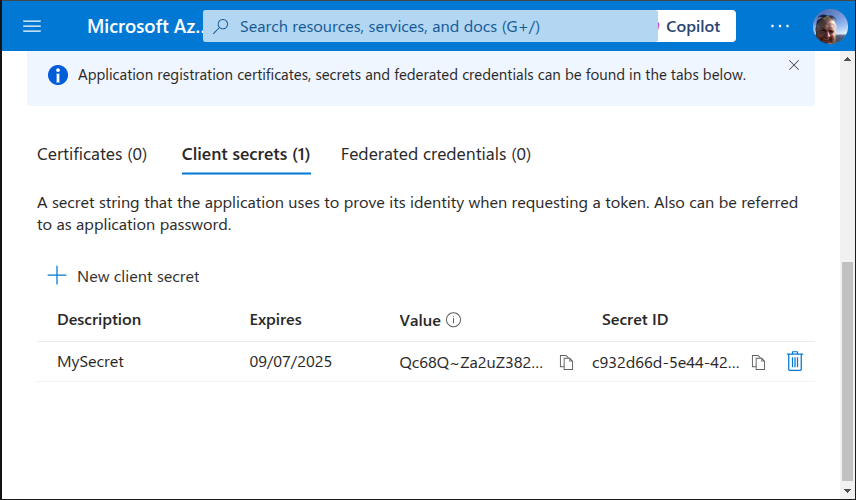This screenshot has height=500, width=856.
Task: Open the user account avatar
Action: click(830, 26)
